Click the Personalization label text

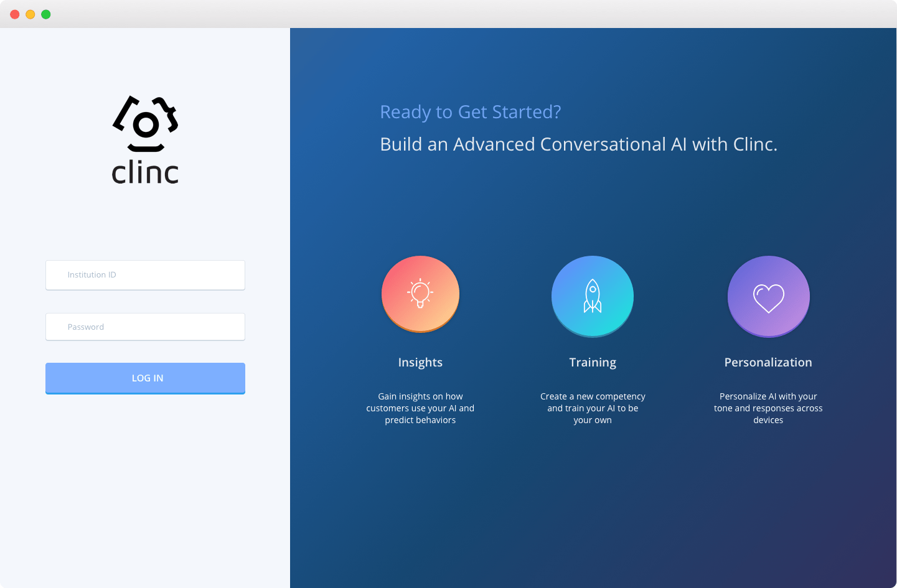pos(768,362)
